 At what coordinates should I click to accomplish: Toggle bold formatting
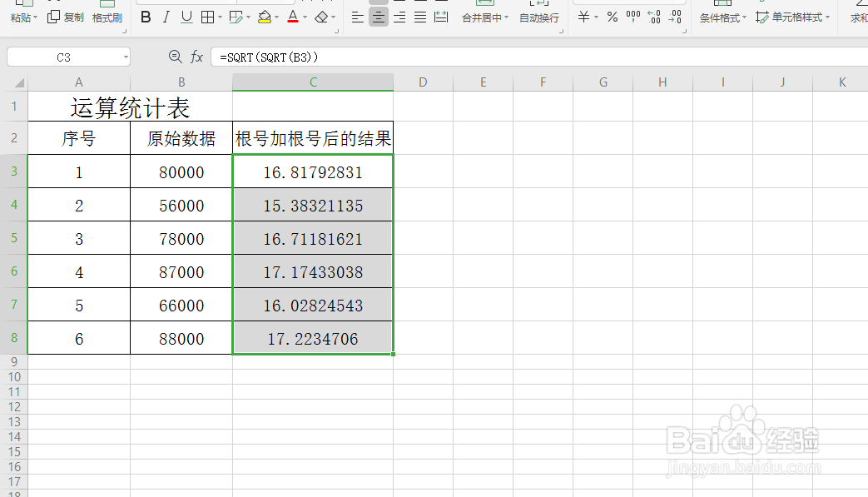coord(146,17)
